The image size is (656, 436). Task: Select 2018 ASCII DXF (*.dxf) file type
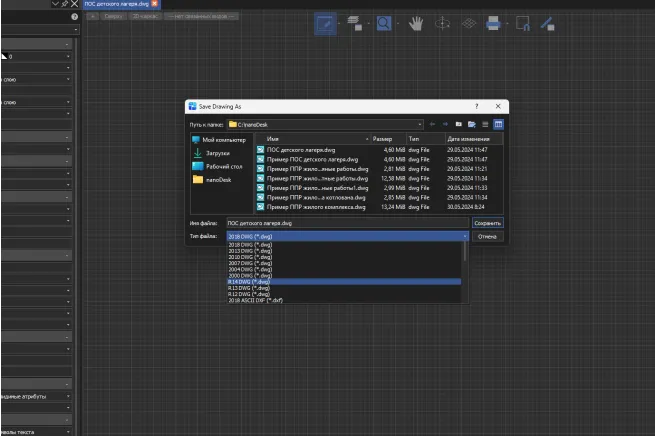tap(256, 301)
